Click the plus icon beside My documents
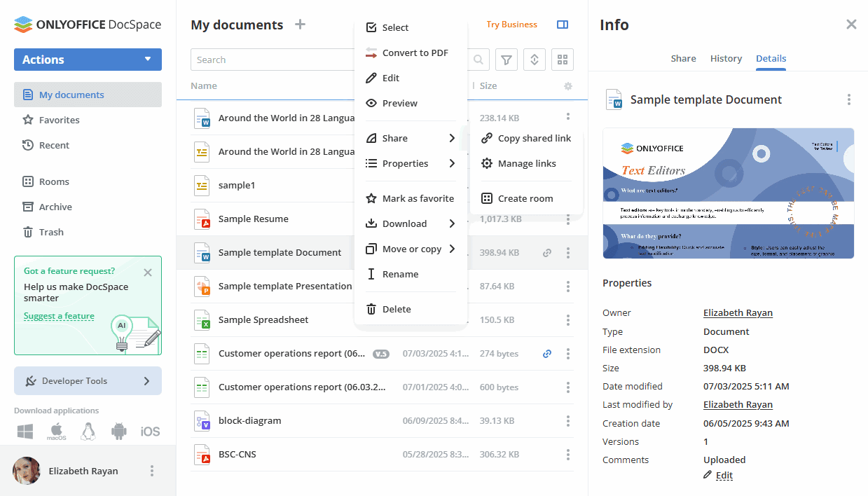This screenshot has height=496, width=868. pyautogui.click(x=300, y=25)
